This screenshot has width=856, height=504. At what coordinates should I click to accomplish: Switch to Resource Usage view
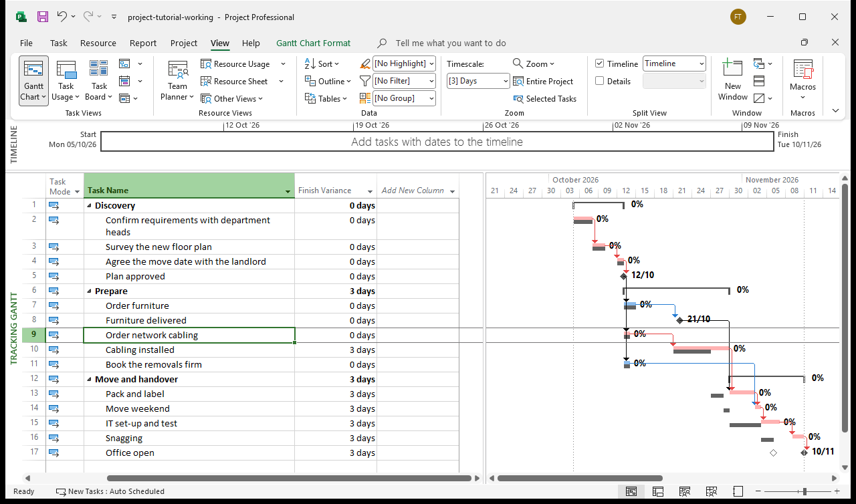(235, 64)
